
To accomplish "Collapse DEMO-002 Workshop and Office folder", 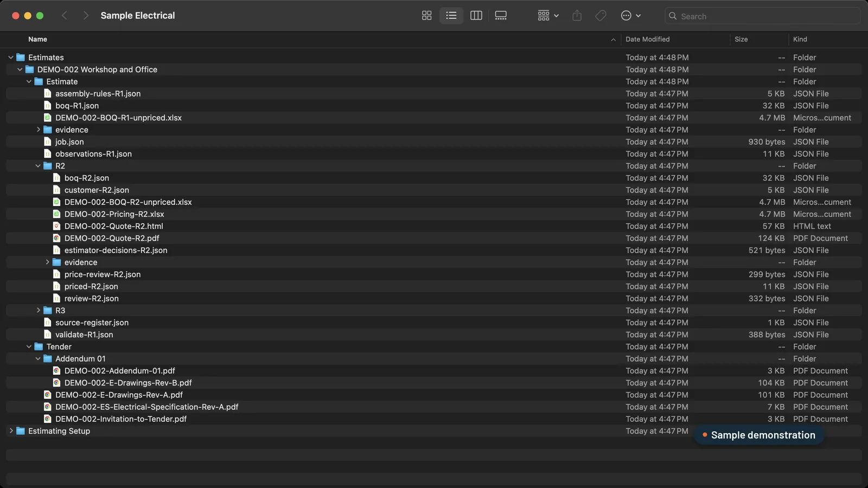I will pos(20,69).
